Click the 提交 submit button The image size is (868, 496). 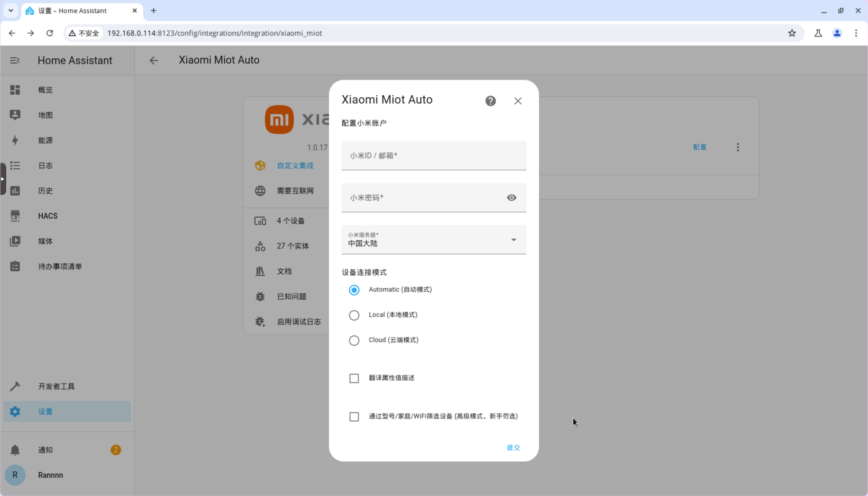[x=513, y=448]
